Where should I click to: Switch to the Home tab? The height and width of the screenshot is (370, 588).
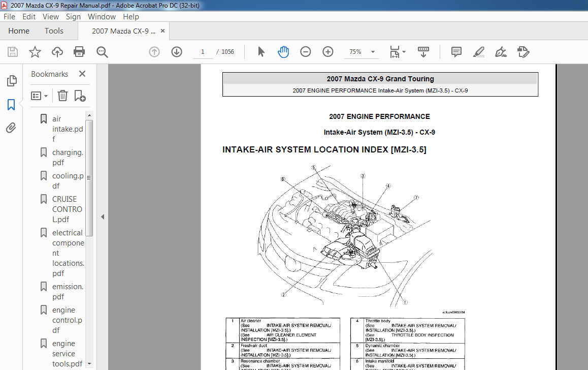tap(19, 31)
